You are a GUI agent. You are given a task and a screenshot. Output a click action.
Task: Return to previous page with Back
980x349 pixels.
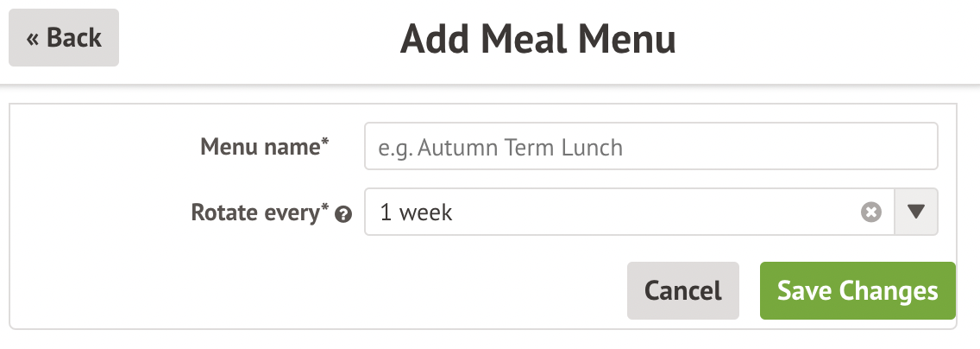click(x=64, y=38)
